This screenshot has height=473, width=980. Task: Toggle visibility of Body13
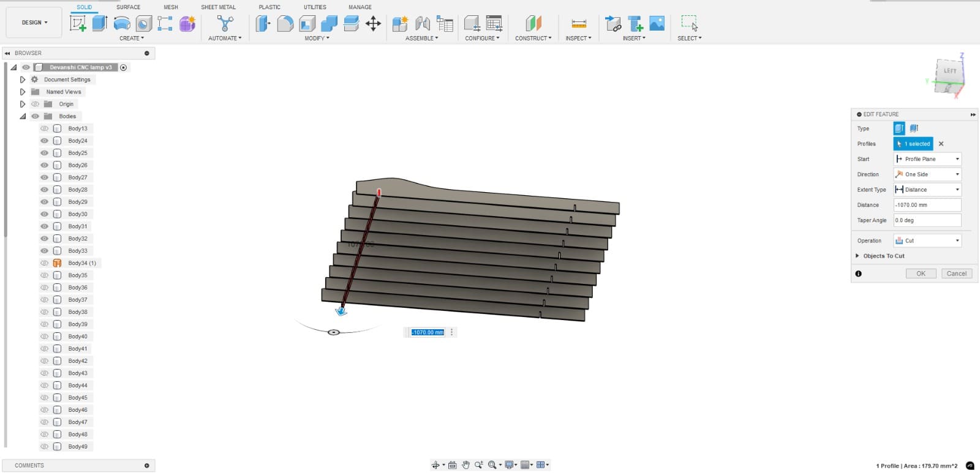tap(44, 128)
